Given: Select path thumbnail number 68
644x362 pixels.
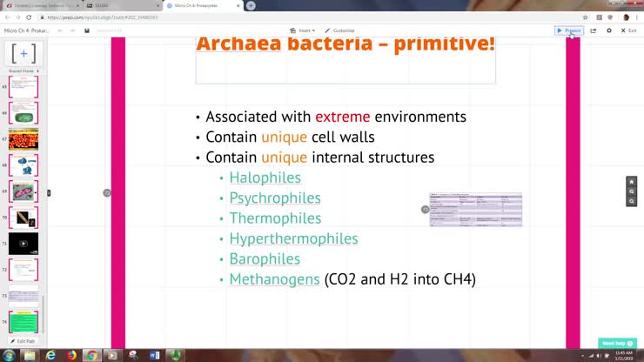Looking at the screenshot, I should pos(23,165).
